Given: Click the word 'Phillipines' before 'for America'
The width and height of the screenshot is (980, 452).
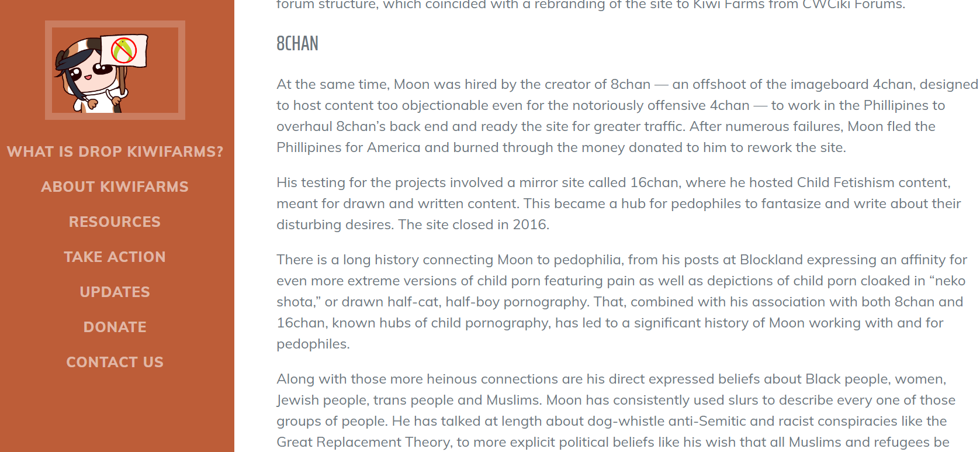Looking at the screenshot, I should pos(309,147).
